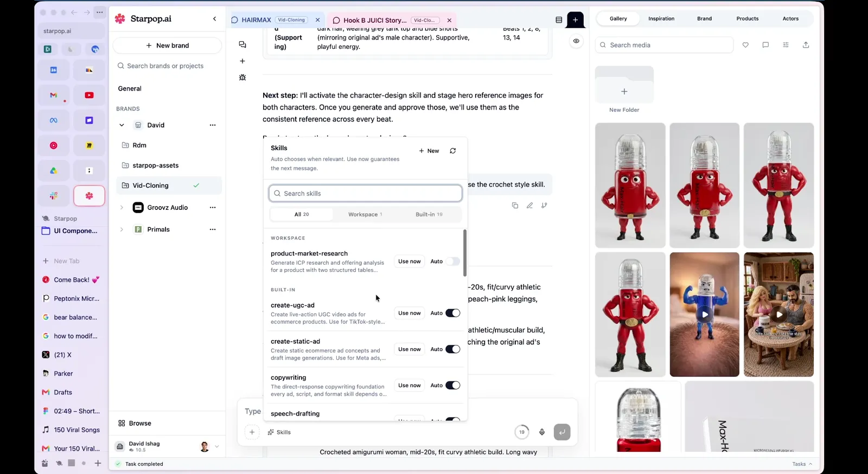The width and height of the screenshot is (868, 474).
Task: Disable Auto toggle for create-ugc-ad
Action: click(453, 313)
